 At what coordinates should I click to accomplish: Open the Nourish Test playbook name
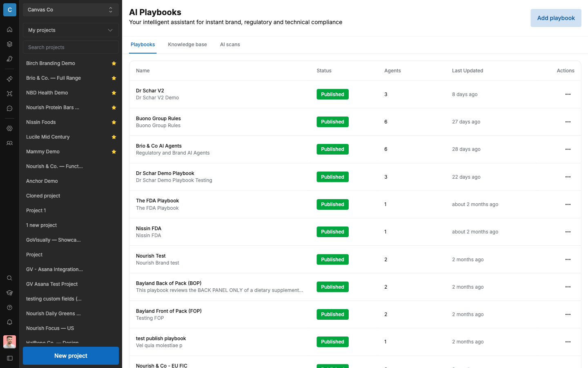(x=151, y=256)
